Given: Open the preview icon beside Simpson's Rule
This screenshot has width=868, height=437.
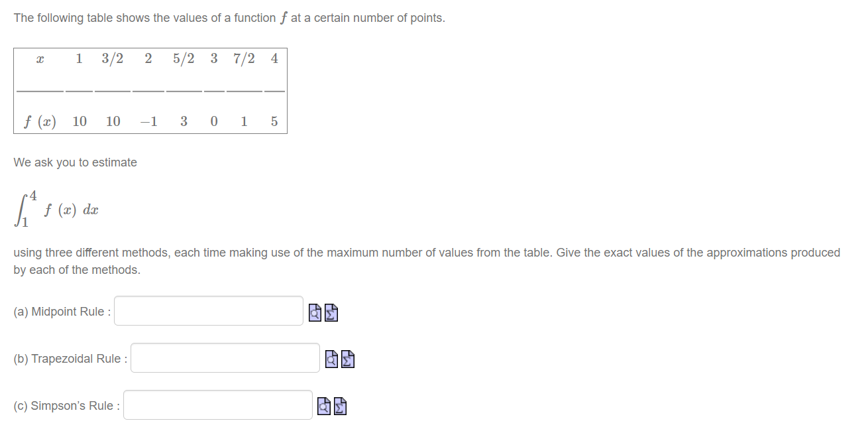Looking at the screenshot, I should [323, 406].
